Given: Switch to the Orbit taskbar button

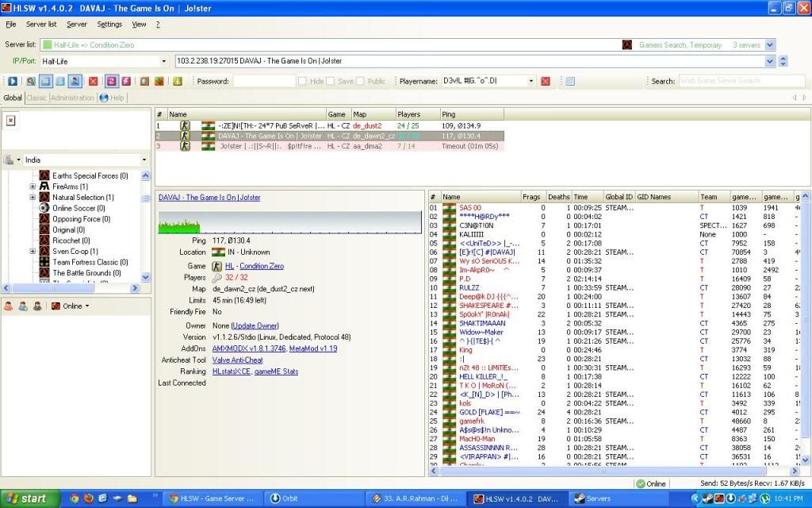Looking at the screenshot, I should click(x=314, y=498).
